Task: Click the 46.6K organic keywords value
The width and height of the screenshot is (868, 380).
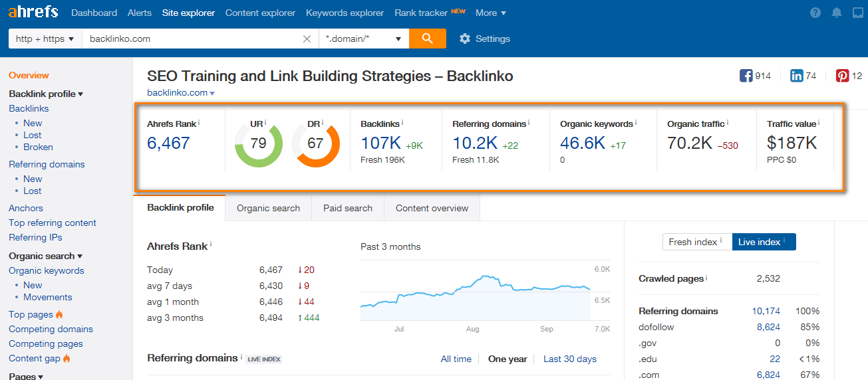Action: pyautogui.click(x=583, y=143)
